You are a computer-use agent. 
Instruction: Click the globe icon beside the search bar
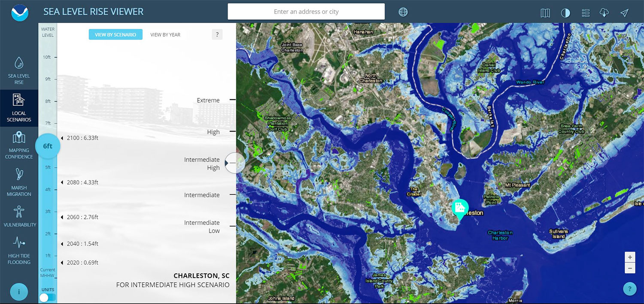tap(403, 12)
